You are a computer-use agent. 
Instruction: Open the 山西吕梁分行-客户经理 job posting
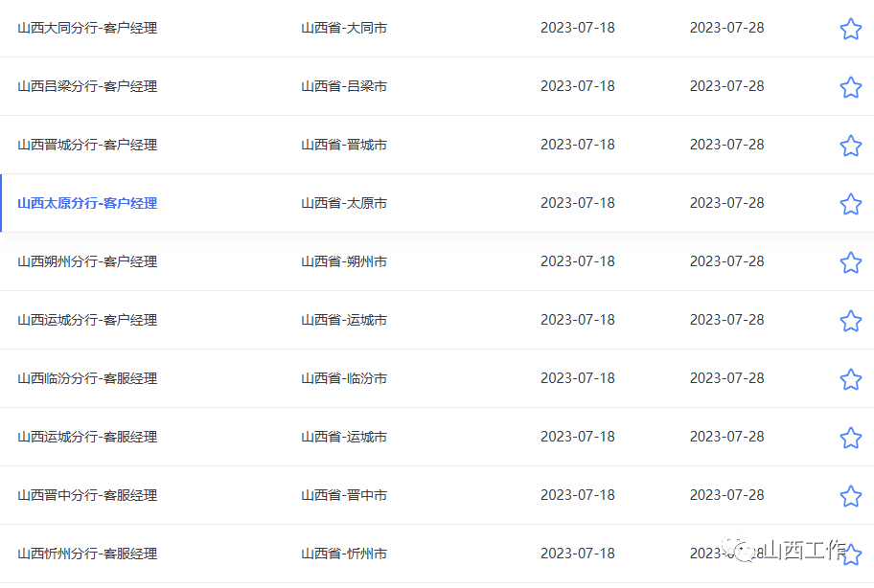click(87, 86)
